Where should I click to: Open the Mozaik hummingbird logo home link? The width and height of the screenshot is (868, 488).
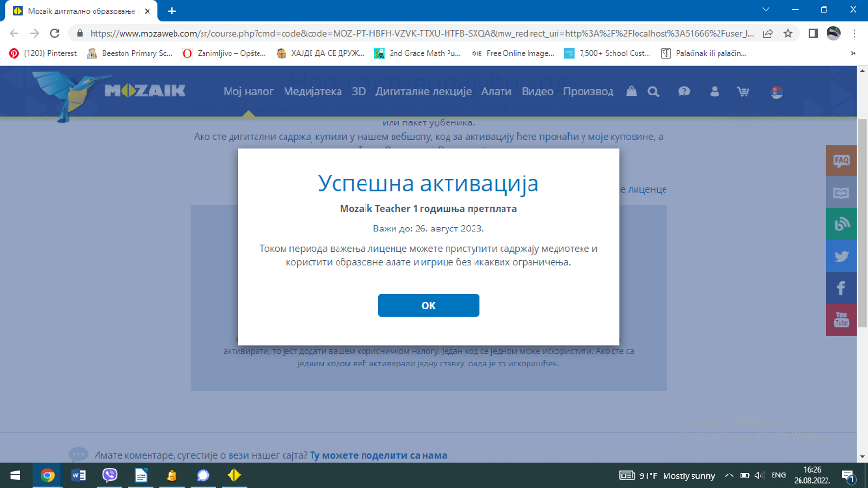click(108, 95)
